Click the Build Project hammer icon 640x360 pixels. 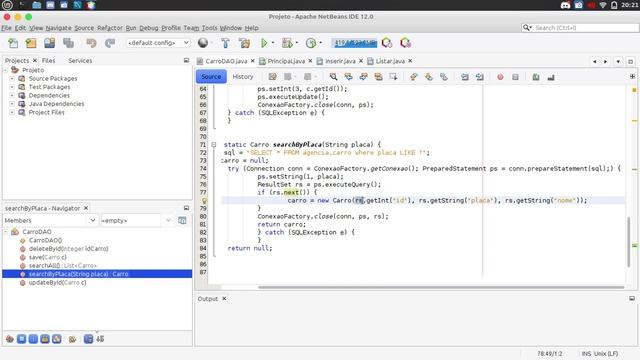(x=225, y=43)
